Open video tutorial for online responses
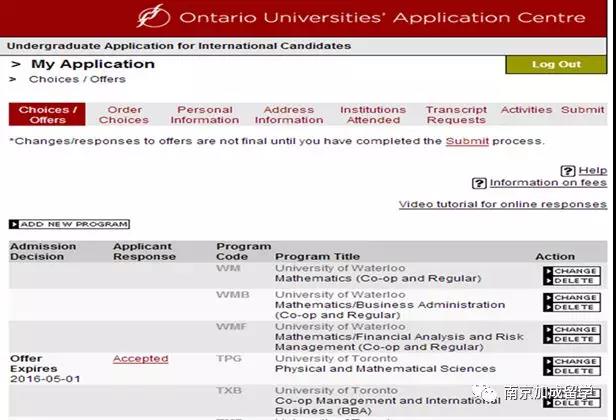The image size is (616, 420). tap(503, 204)
